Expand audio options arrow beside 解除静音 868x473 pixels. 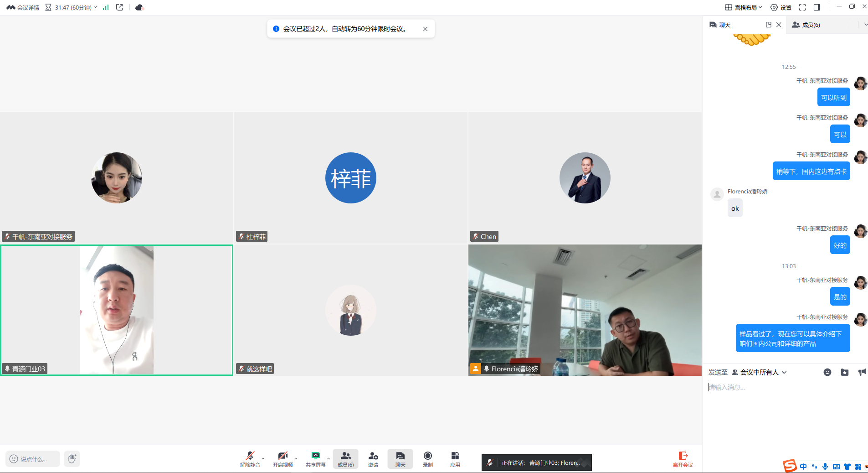pos(263,458)
